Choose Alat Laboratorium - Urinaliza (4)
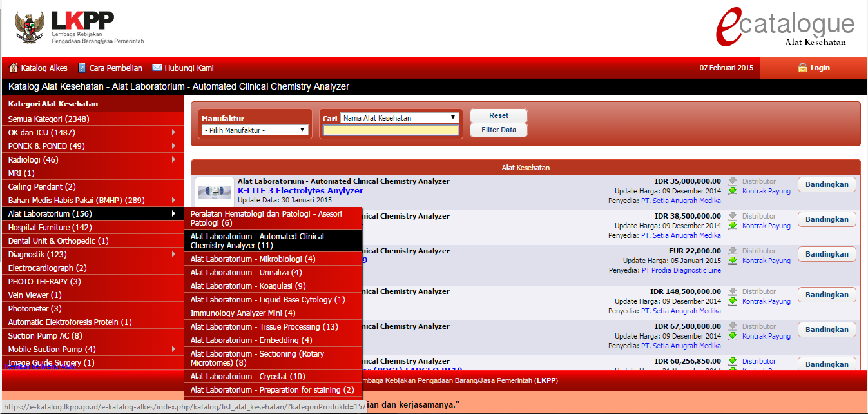The width and height of the screenshot is (868, 414). pyautogui.click(x=274, y=273)
